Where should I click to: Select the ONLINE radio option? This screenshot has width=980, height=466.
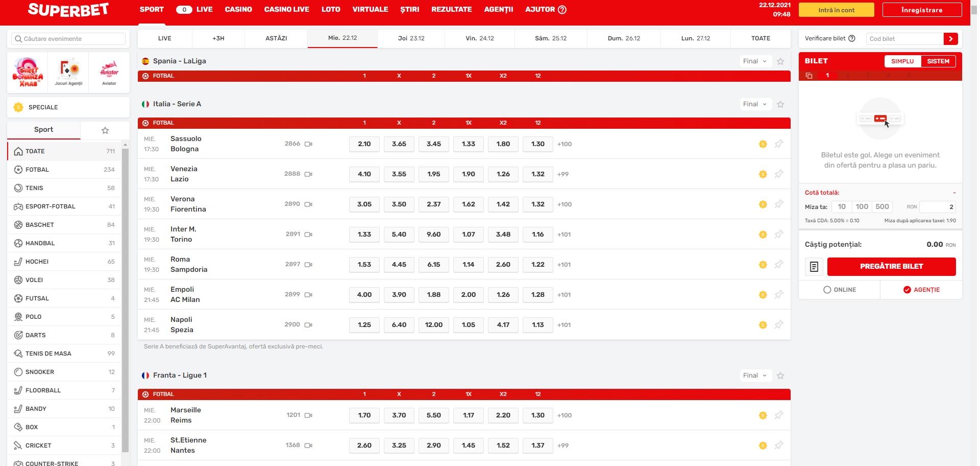[827, 290]
